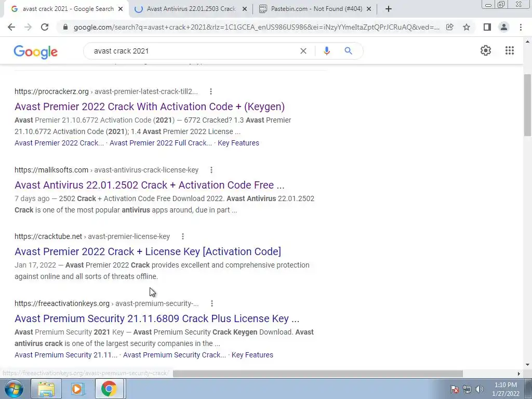532x399 pixels.
Task: Open Avast Antivirus 22.01.2502 Crack result
Action: (x=150, y=185)
